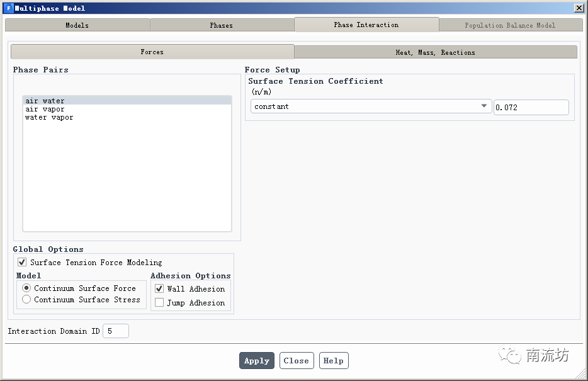
Task: Enable the Jump Adhesion option
Action: click(x=159, y=302)
